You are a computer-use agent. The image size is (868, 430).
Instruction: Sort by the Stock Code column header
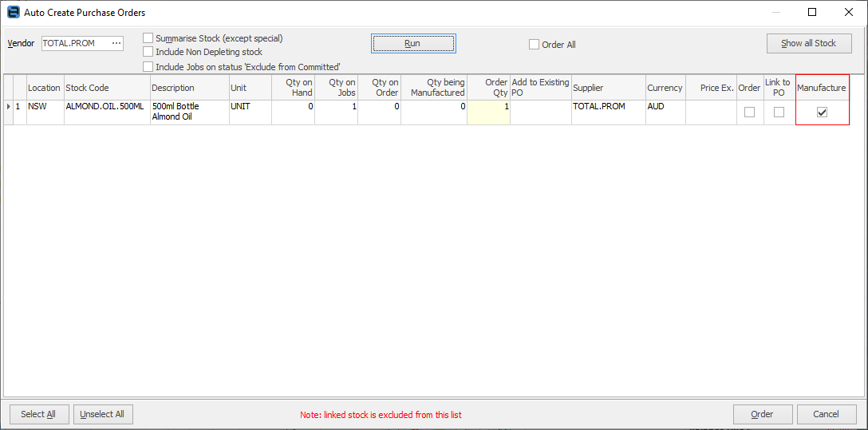click(x=107, y=88)
